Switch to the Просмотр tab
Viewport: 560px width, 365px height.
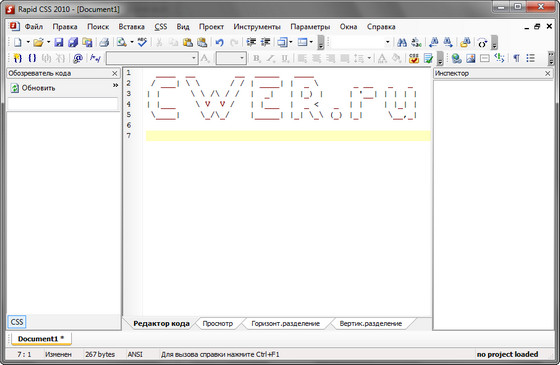point(218,324)
